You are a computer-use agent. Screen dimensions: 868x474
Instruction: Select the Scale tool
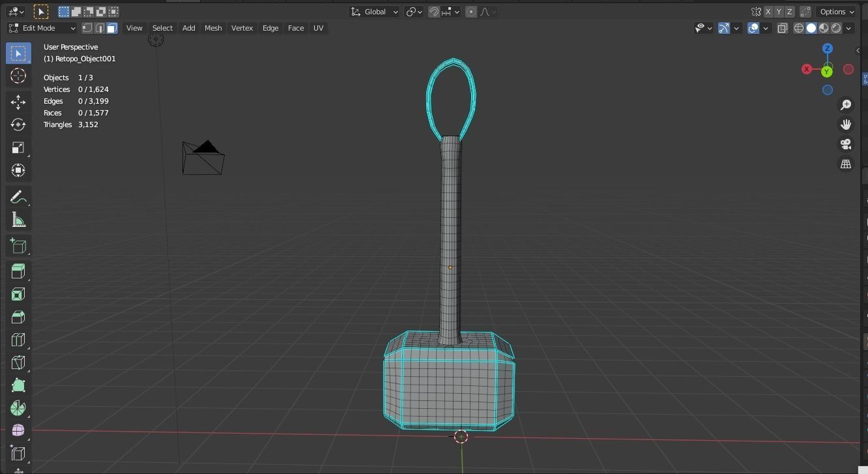tap(18, 147)
